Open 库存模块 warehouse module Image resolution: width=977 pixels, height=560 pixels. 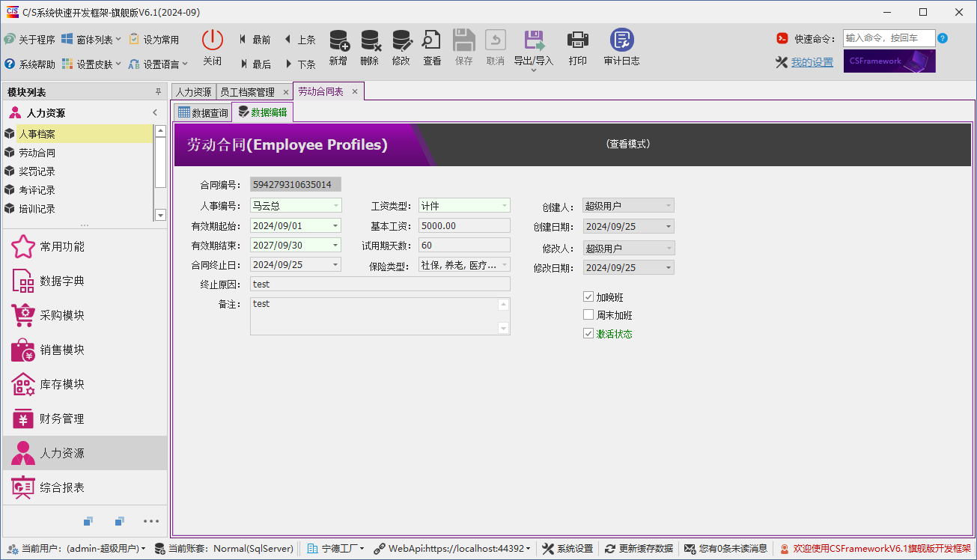click(85, 384)
